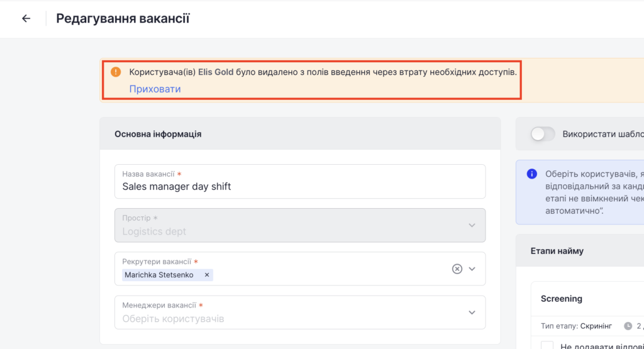Go back using the left arrow icon
Screen dimensions: 644x349
[26, 18]
